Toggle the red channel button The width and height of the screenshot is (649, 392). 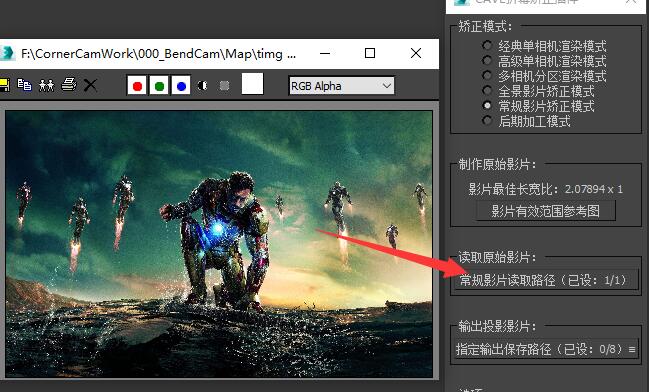click(x=137, y=85)
